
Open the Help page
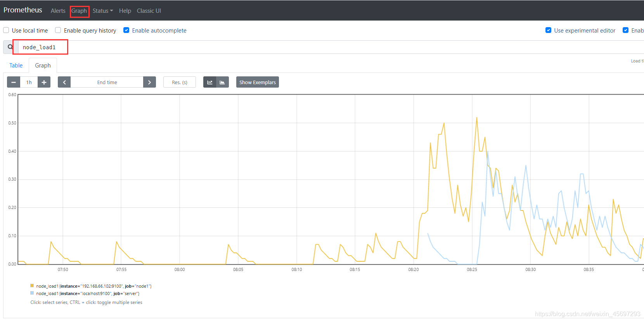coord(125,11)
